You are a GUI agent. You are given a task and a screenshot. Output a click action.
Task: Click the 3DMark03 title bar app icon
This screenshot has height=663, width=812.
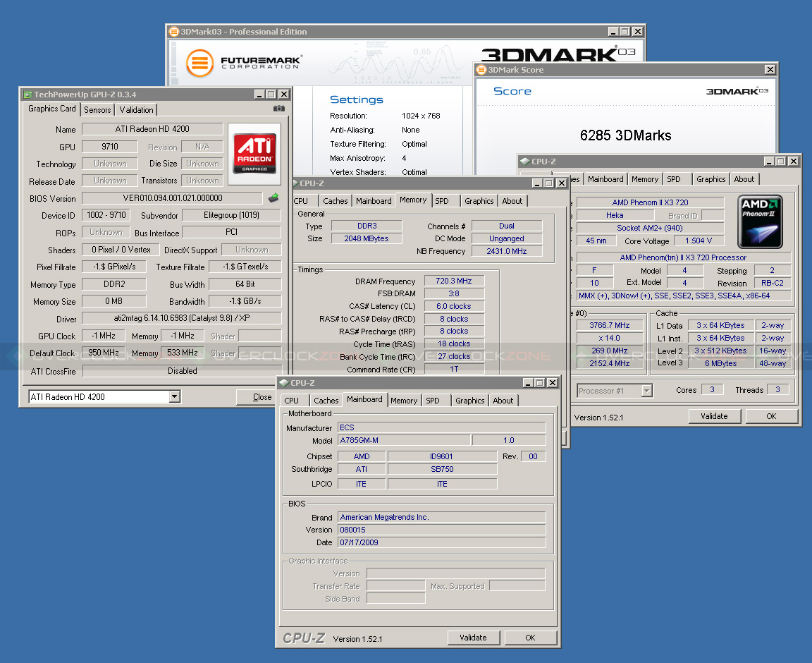coord(174,32)
